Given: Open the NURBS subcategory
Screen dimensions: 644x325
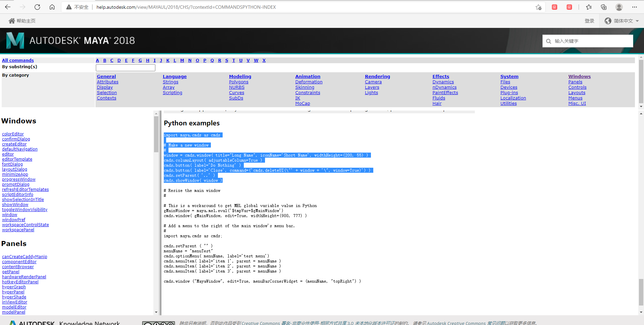Looking at the screenshot, I should point(237,87).
